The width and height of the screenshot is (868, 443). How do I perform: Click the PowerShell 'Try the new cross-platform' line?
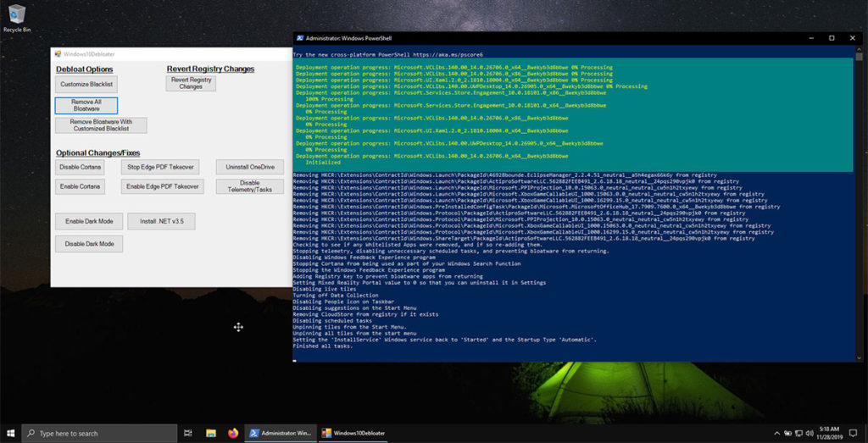point(388,55)
